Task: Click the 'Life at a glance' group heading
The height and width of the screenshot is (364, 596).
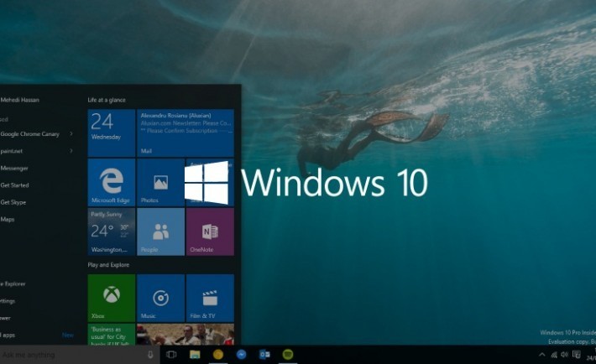Action: [107, 100]
